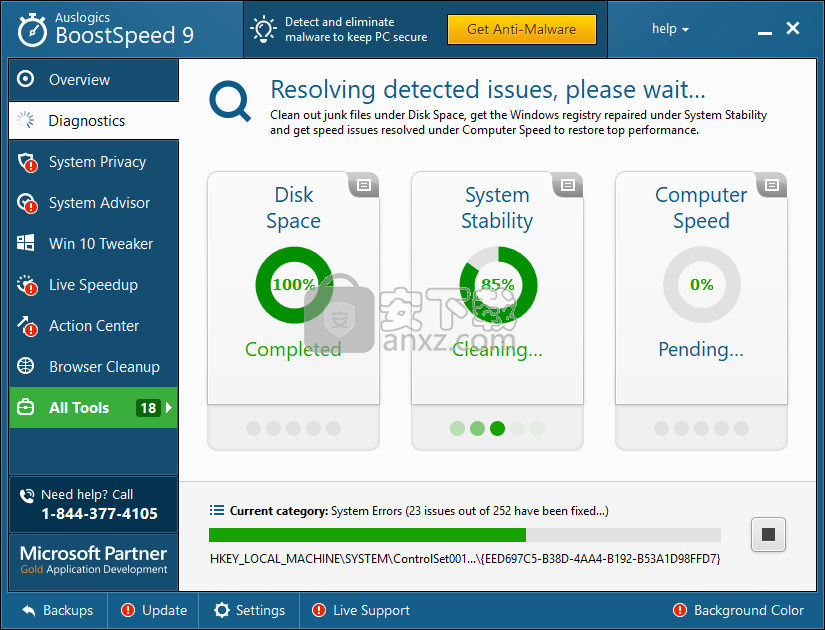Click the overall green progress bar
Image resolution: width=825 pixels, height=630 pixels.
tap(465, 535)
